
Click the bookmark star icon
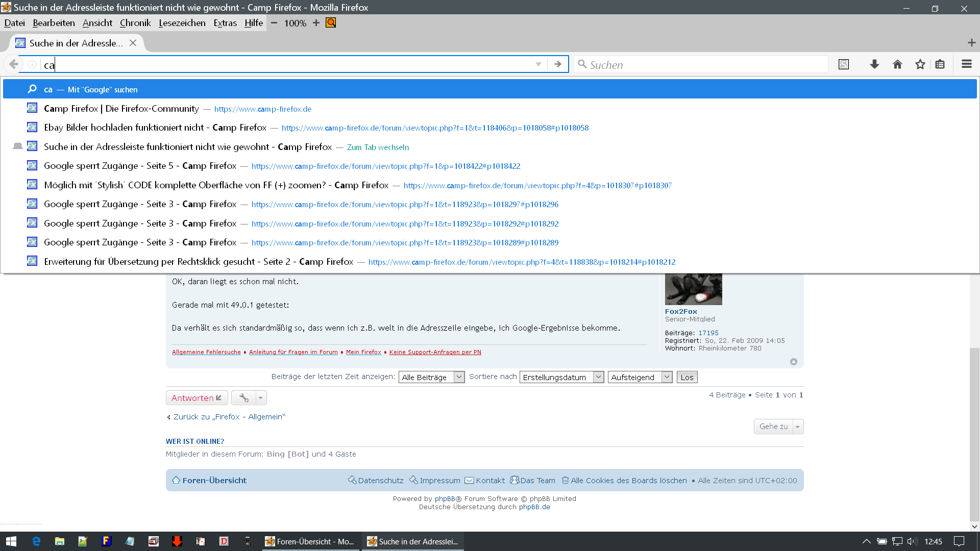[x=920, y=64]
